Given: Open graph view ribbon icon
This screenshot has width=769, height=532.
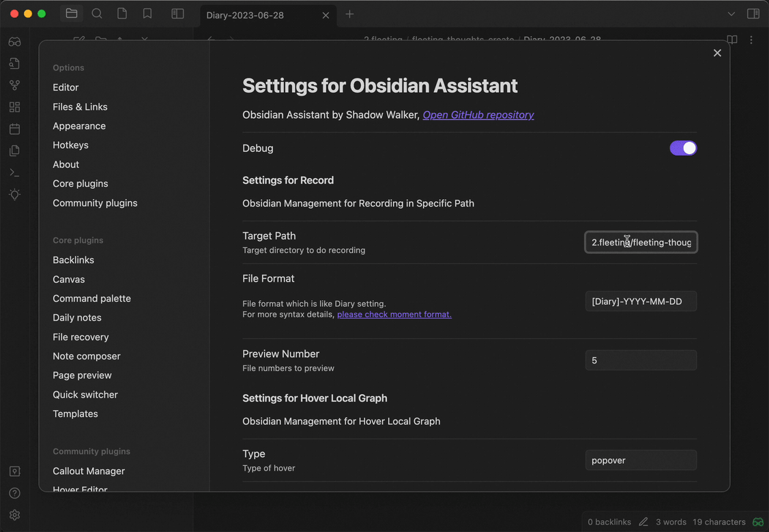Looking at the screenshot, I should coord(15,85).
